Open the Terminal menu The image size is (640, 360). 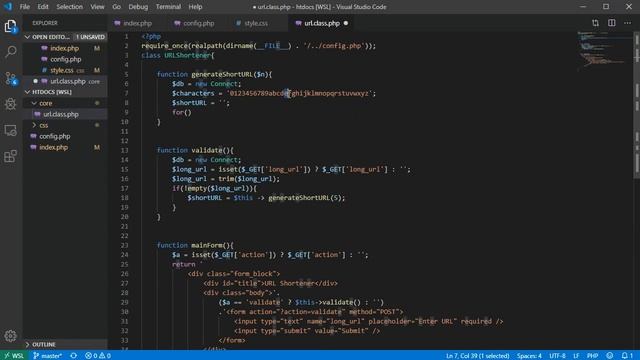pos(168,7)
